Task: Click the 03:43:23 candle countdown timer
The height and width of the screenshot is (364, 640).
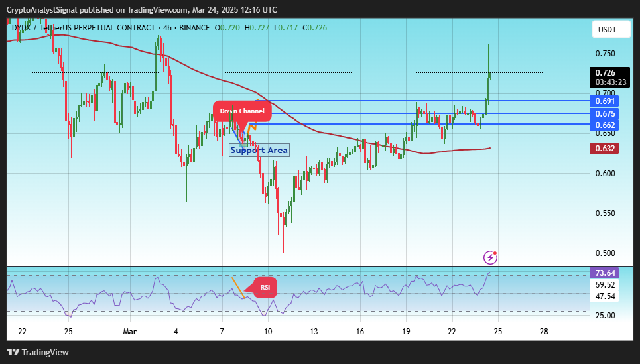Action: point(611,82)
